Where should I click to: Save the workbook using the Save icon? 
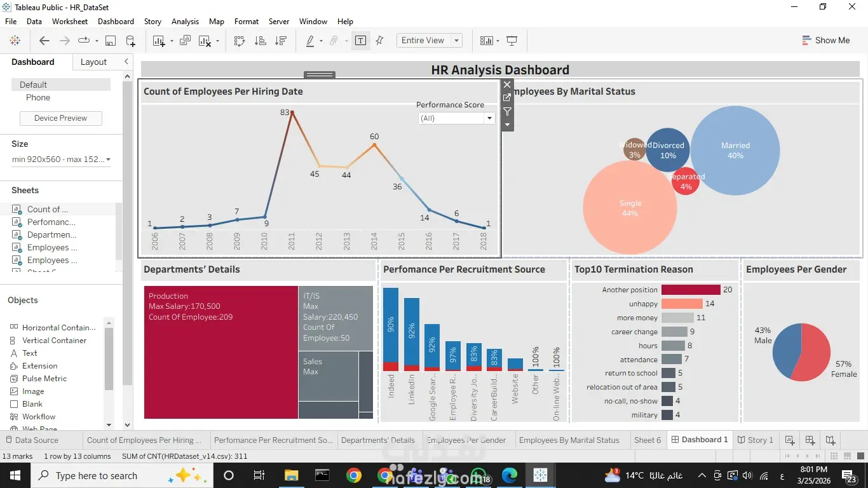coord(111,41)
